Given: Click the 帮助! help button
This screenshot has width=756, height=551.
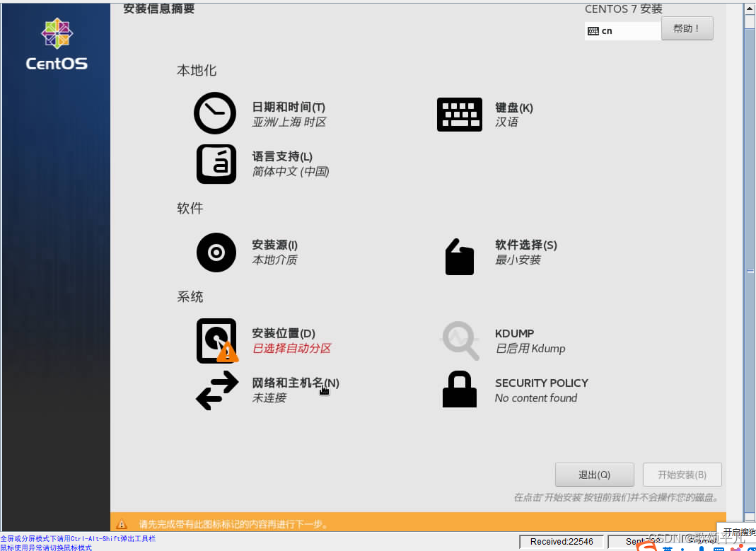Looking at the screenshot, I should 687,29.
